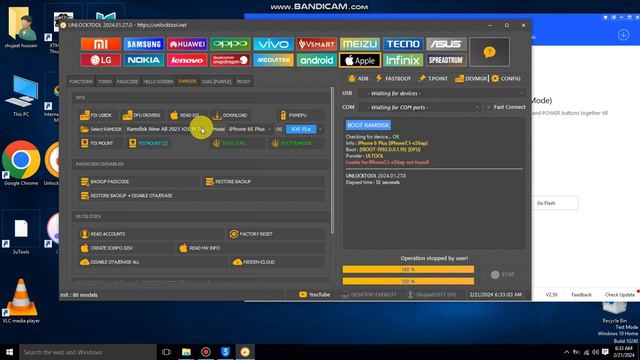640x360 pixels.
Task: Open the FASTBOOT toolbar option
Action: pyautogui.click(x=393, y=78)
